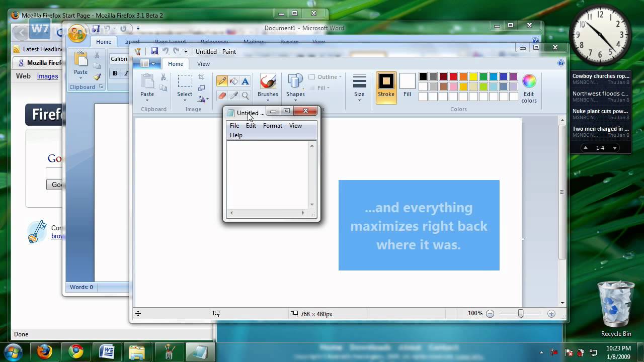Expand the Brushes dropdown arrow

click(x=268, y=100)
